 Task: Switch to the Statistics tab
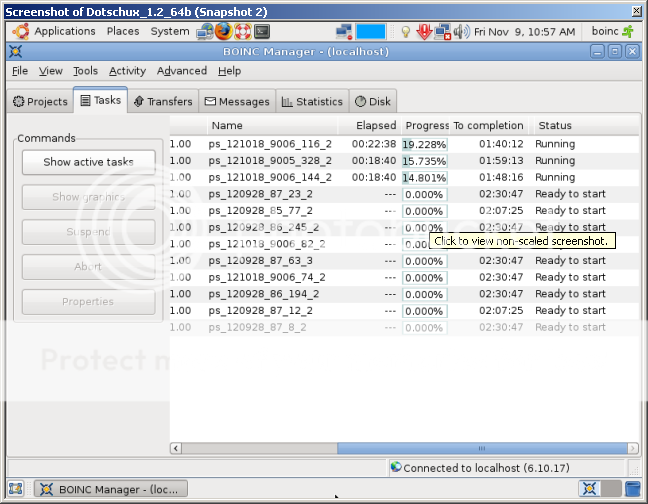click(x=312, y=101)
